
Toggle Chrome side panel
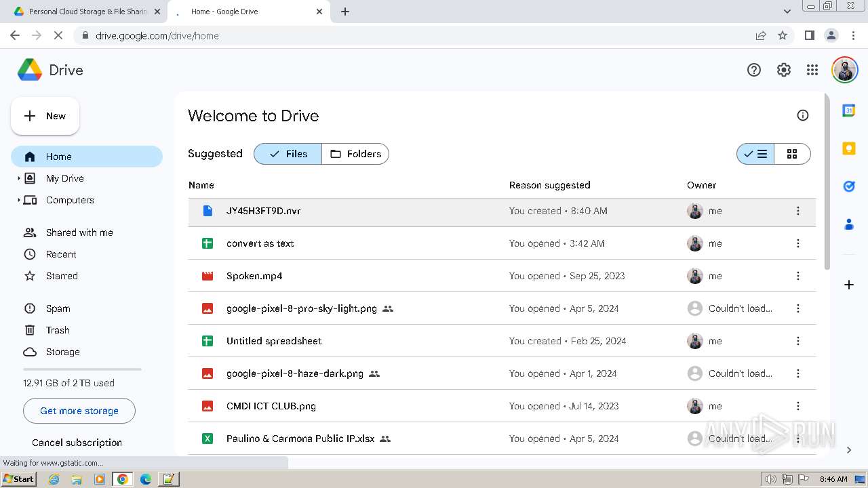(x=809, y=35)
